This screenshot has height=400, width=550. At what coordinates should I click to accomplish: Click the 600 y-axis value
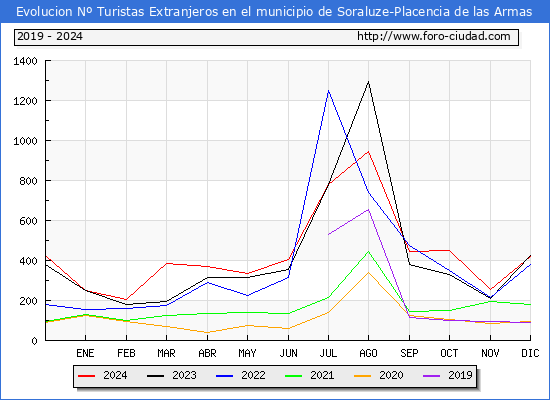point(28,221)
